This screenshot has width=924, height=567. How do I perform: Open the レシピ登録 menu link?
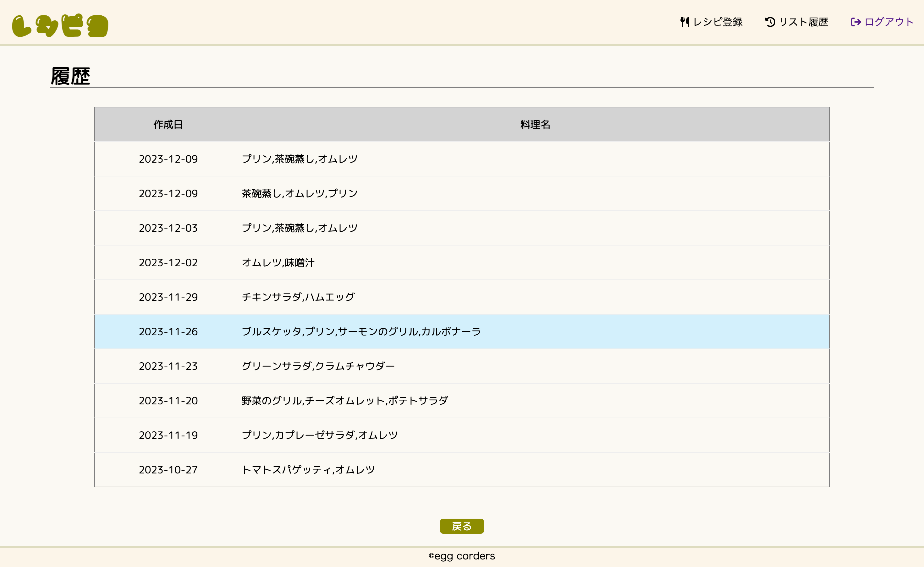(x=718, y=22)
